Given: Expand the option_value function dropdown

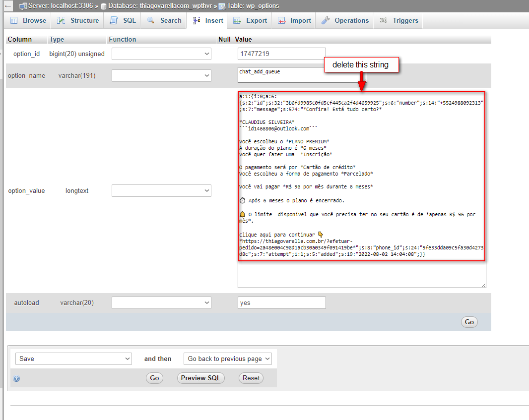Looking at the screenshot, I should click(161, 190).
